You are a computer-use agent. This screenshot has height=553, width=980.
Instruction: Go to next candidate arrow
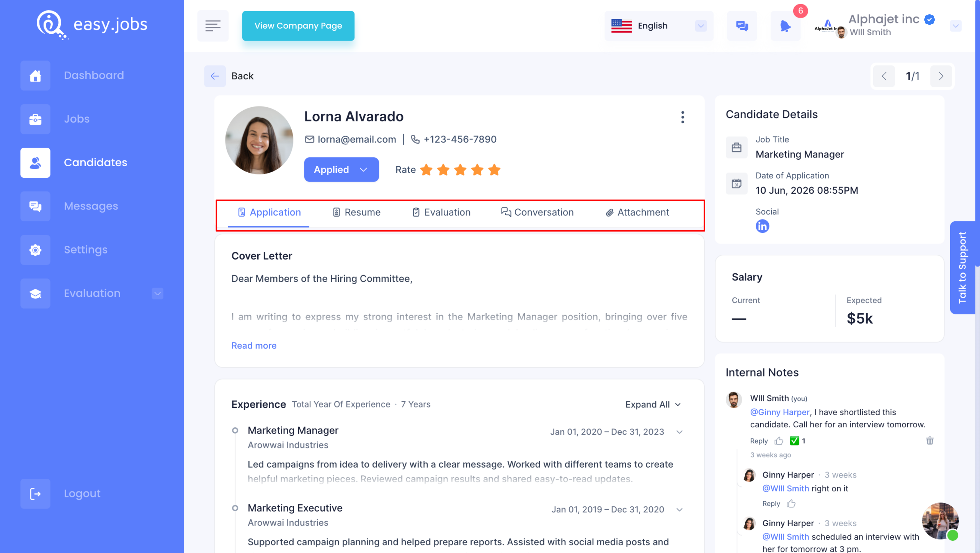pos(941,76)
